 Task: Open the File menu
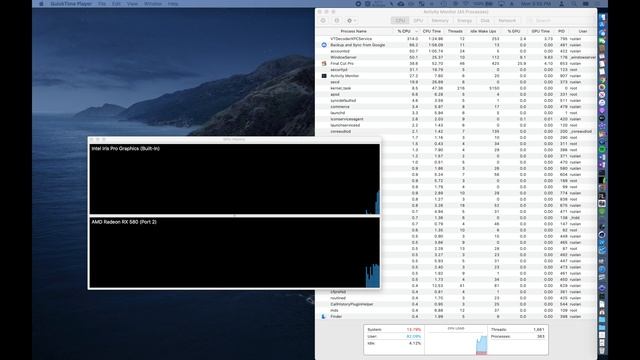[x=102, y=4]
